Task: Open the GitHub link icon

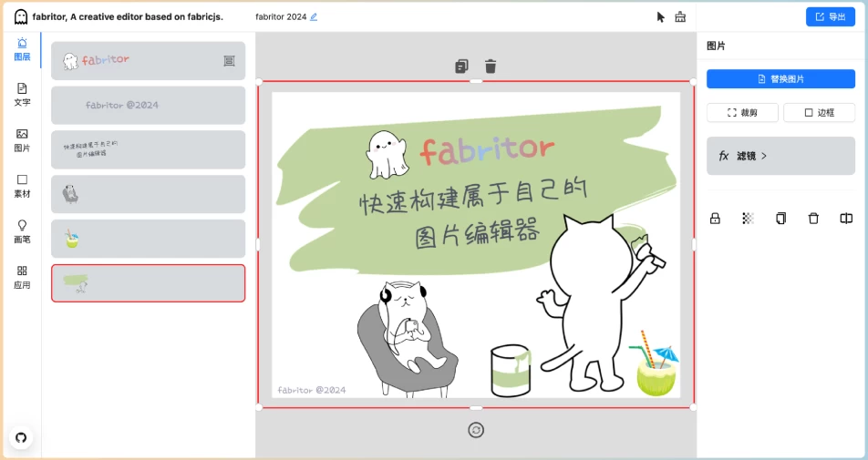Action: (21, 437)
